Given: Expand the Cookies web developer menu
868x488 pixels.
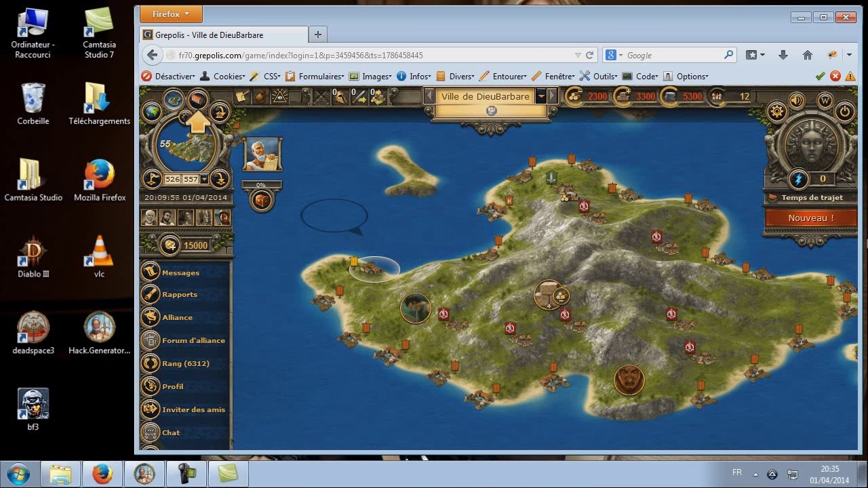Looking at the screenshot, I should (222, 77).
